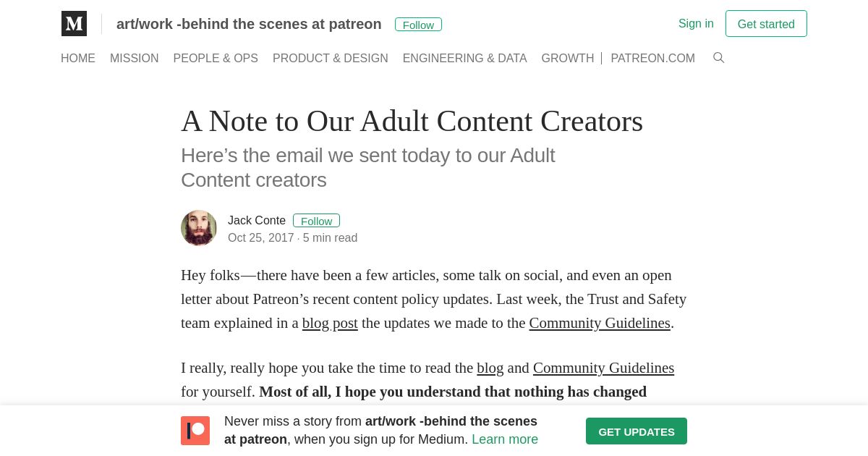The height and width of the screenshot is (456, 868).
Task: Click the Get started button
Action: tap(766, 24)
